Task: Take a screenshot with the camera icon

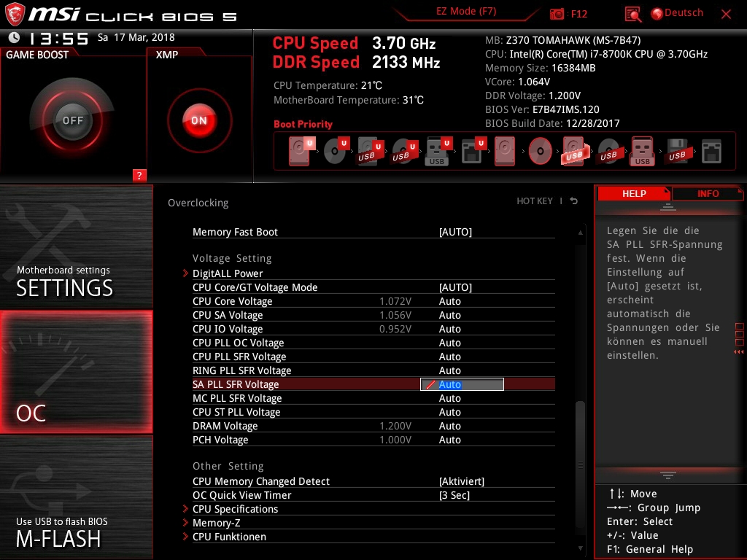Action: coord(557,14)
